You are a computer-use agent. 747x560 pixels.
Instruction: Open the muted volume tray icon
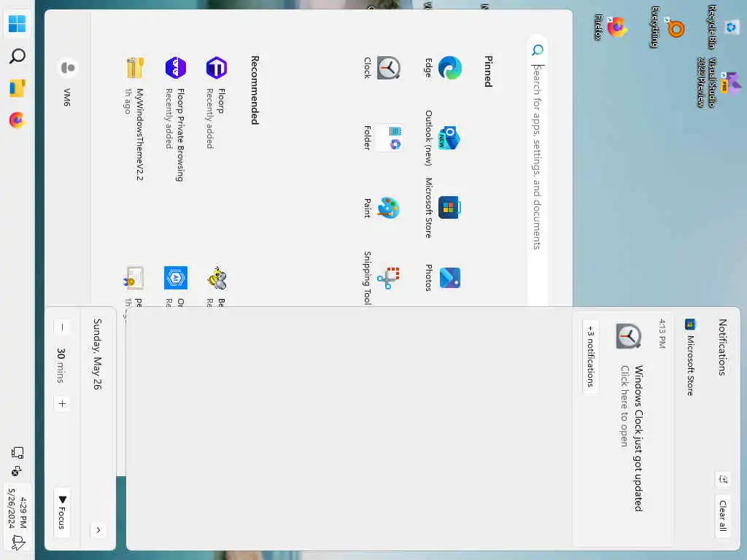coord(16,471)
